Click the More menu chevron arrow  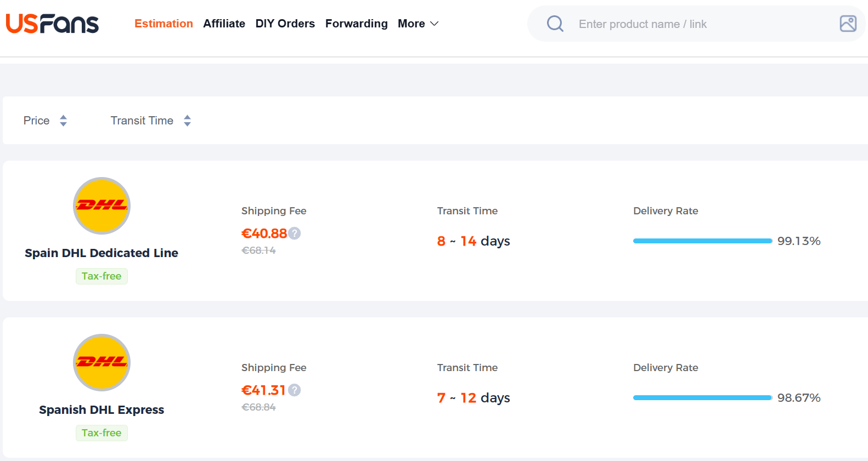pyautogui.click(x=435, y=24)
